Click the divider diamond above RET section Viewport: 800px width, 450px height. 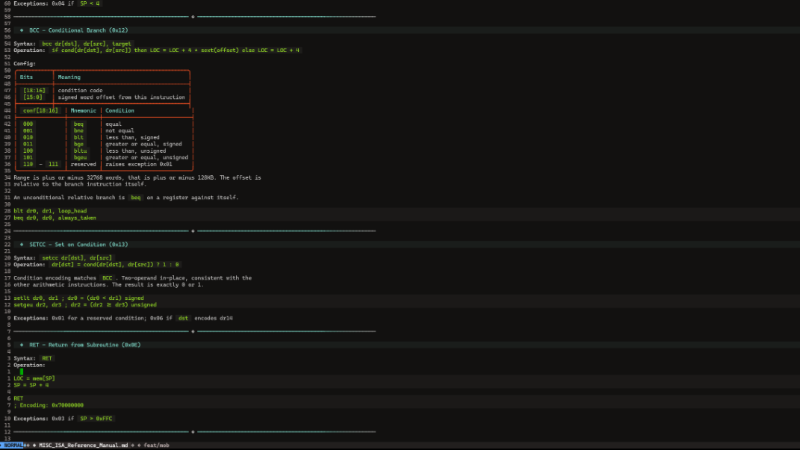193,332
